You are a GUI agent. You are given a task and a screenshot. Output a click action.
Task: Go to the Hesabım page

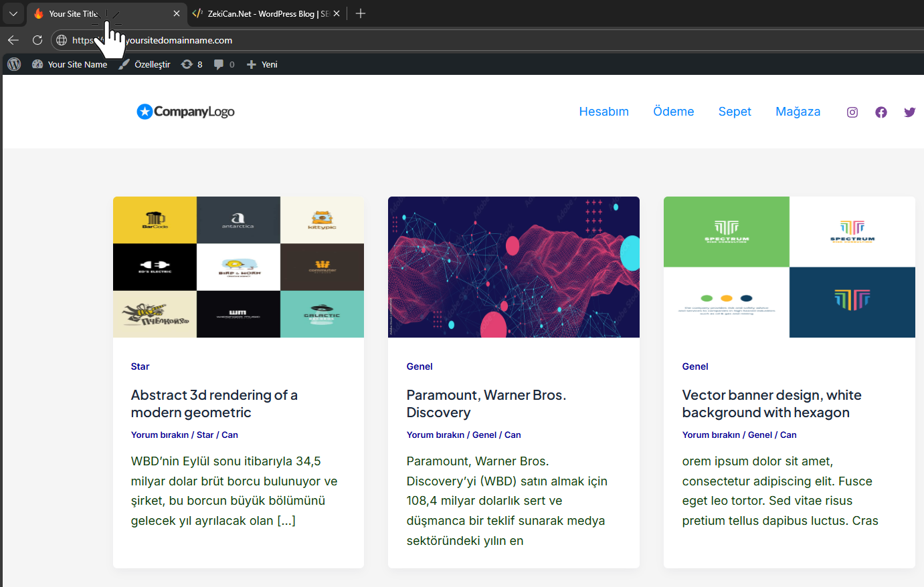click(x=604, y=112)
